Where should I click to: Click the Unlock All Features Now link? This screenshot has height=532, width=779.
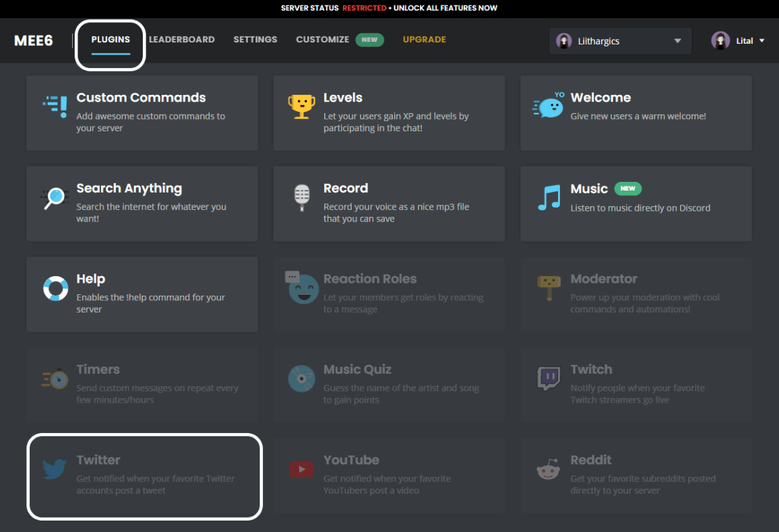(445, 8)
